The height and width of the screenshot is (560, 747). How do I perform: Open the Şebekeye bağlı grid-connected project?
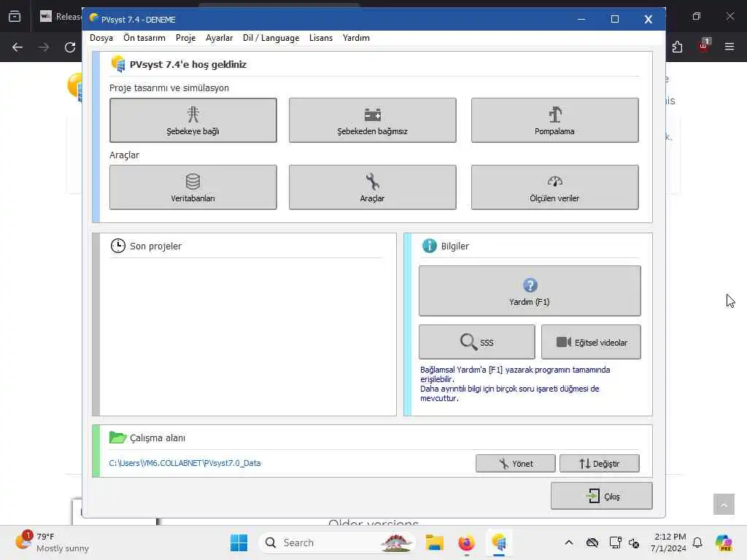pos(193,120)
